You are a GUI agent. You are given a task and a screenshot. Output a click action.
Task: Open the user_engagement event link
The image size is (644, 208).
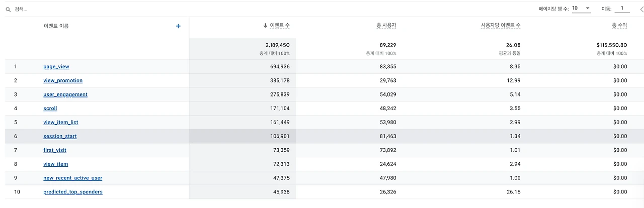click(x=65, y=94)
